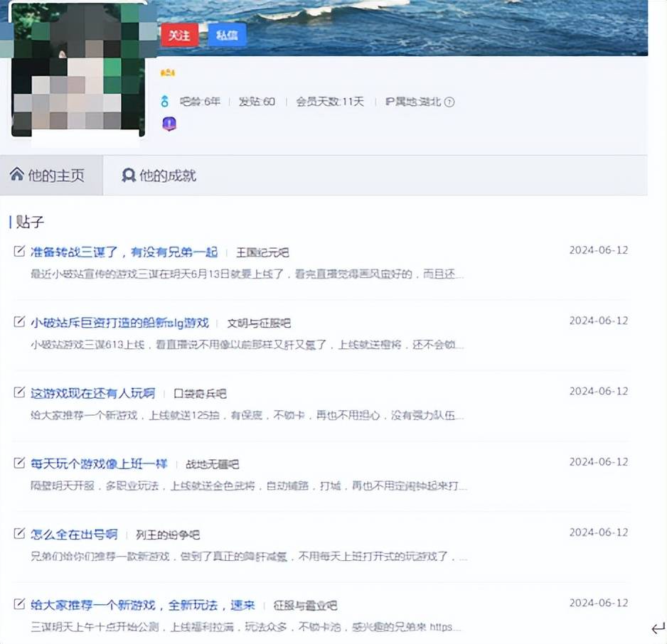Switch to 他的成就 tab
Screen dimensions: 667x644
click(159, 175)
